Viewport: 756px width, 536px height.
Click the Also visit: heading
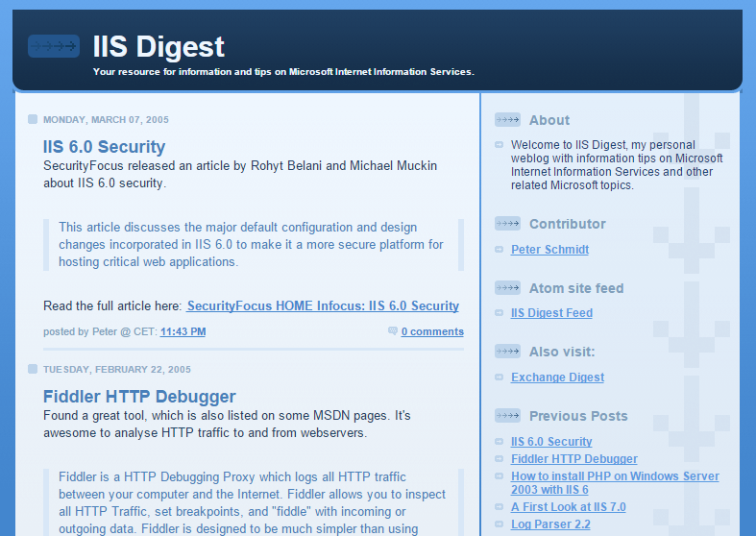coord(562,352)
